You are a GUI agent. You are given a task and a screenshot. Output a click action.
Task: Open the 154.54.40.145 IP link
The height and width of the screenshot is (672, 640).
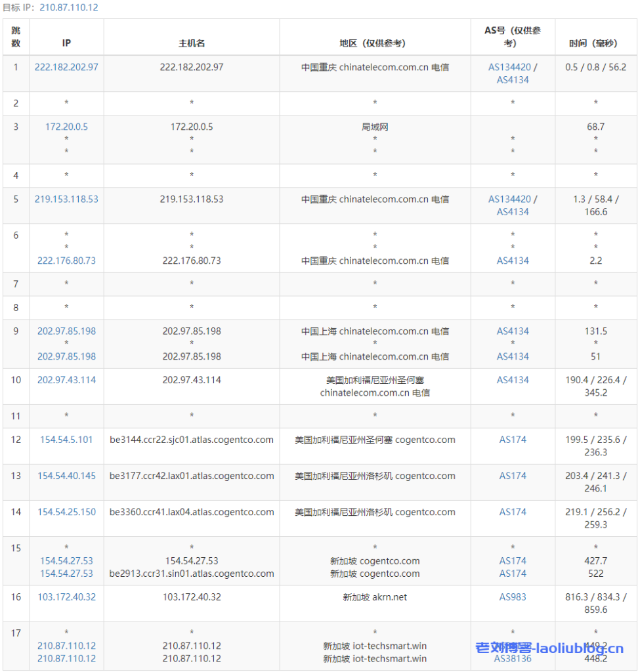click(x=66, y=476)
